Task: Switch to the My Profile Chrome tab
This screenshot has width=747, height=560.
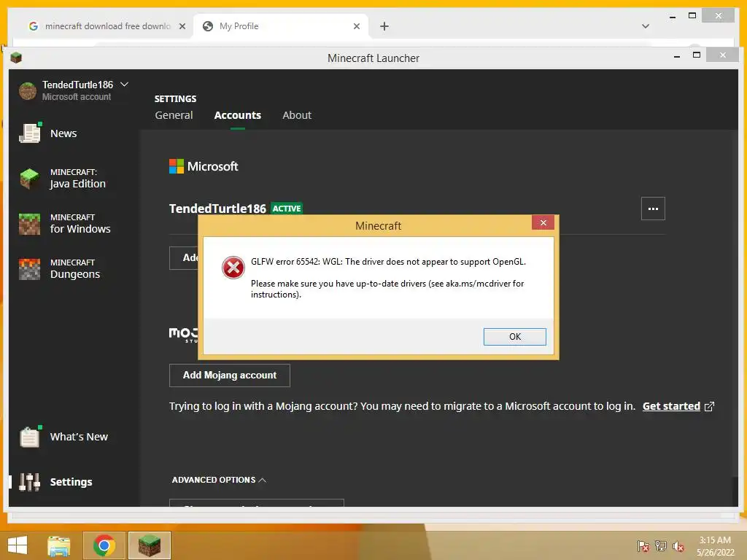Action: [280, 26]
